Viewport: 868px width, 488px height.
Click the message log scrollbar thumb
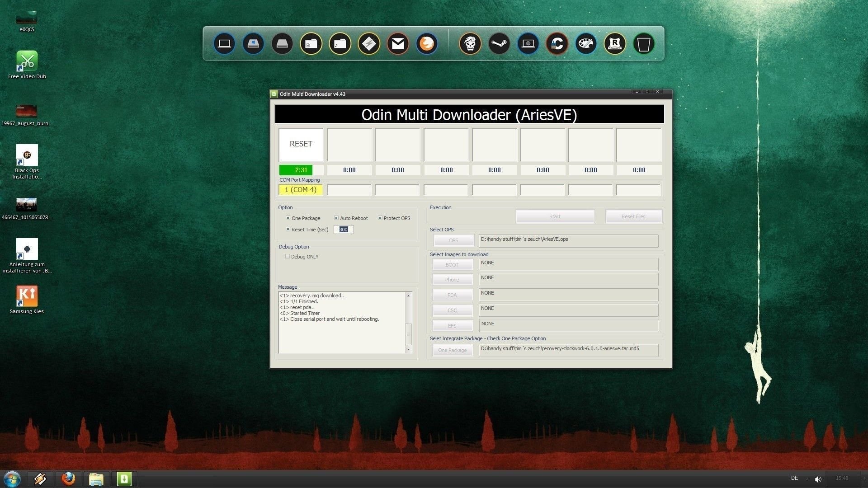pos(408,334)
